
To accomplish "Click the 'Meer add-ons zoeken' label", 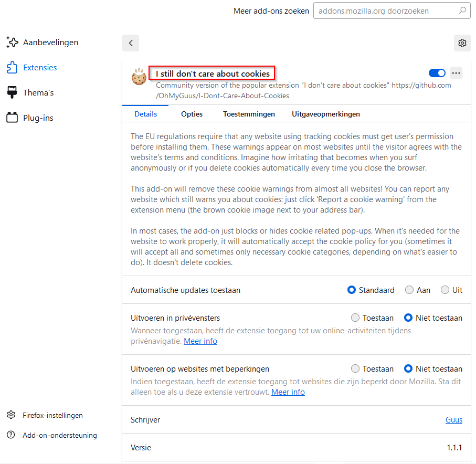I will point(271,11).
